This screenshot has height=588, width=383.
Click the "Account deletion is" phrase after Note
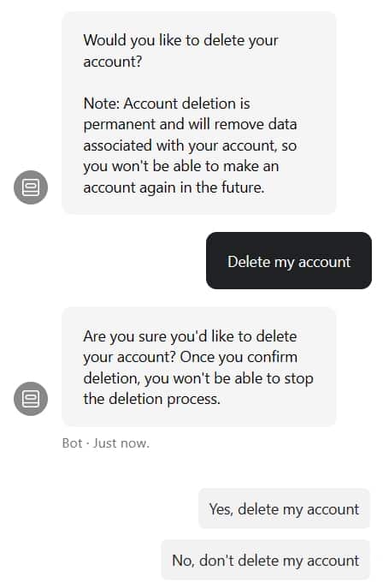click(x=187, y=104)
